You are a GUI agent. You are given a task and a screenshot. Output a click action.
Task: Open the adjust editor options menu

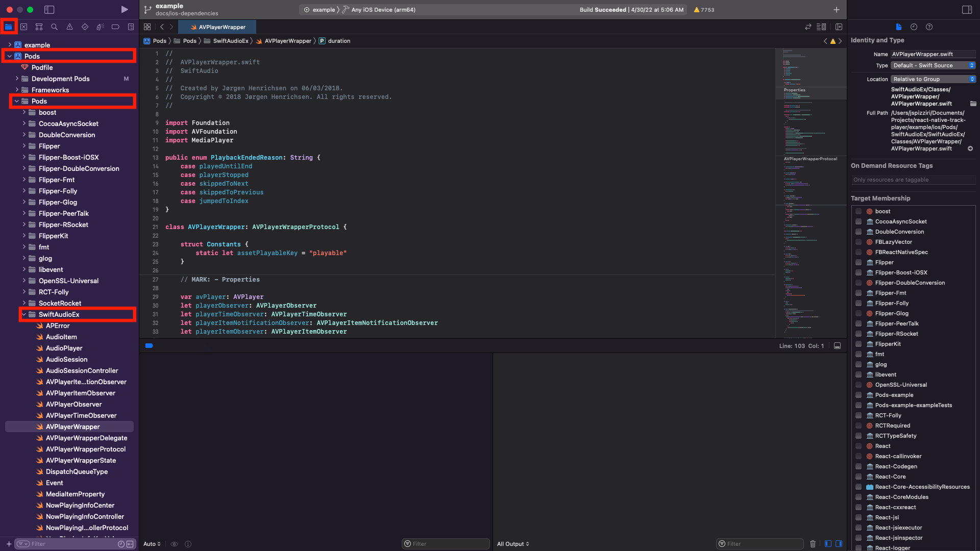coord(821,27)
